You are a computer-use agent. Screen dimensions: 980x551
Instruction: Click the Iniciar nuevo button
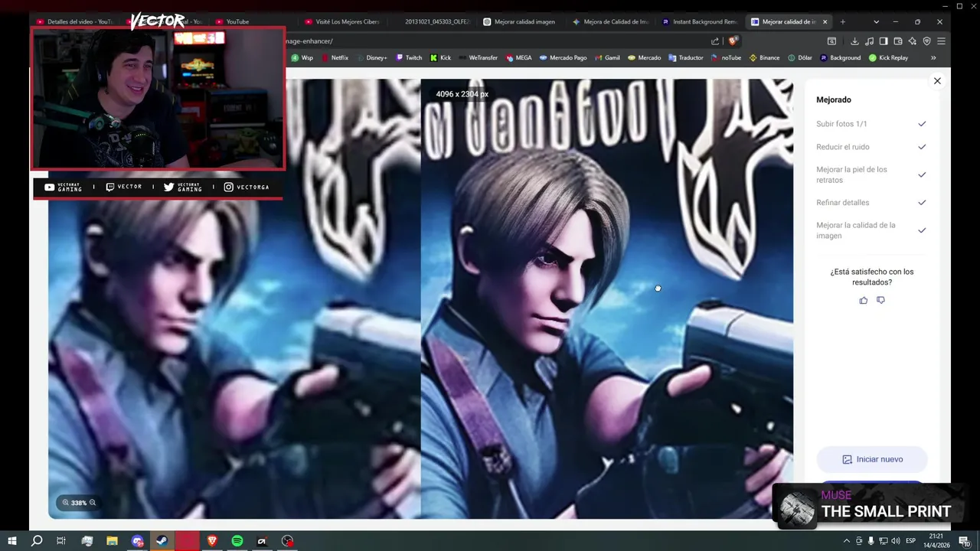click(x=872, y=459)
